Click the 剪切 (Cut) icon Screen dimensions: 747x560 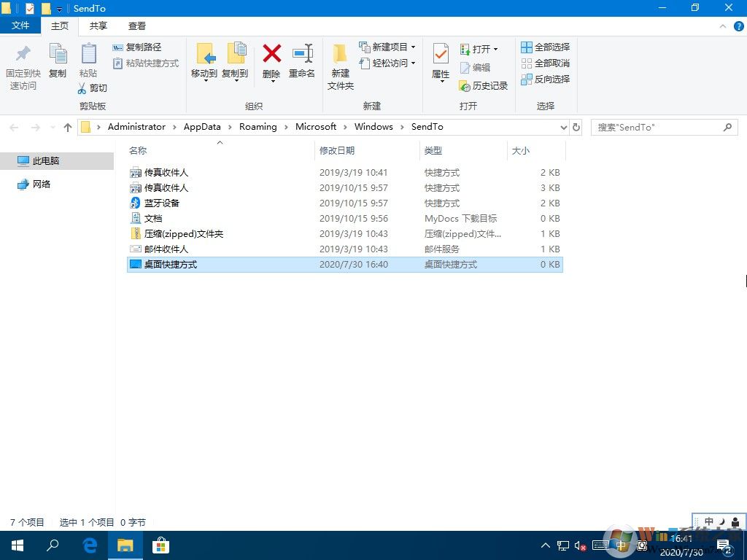[93, 87]
